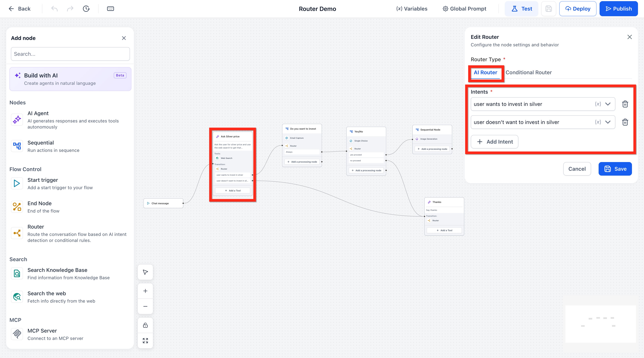Expand first intent dropdown chevron
The height and width of the screenshot is (358, 644).
[x=608, y=104]
